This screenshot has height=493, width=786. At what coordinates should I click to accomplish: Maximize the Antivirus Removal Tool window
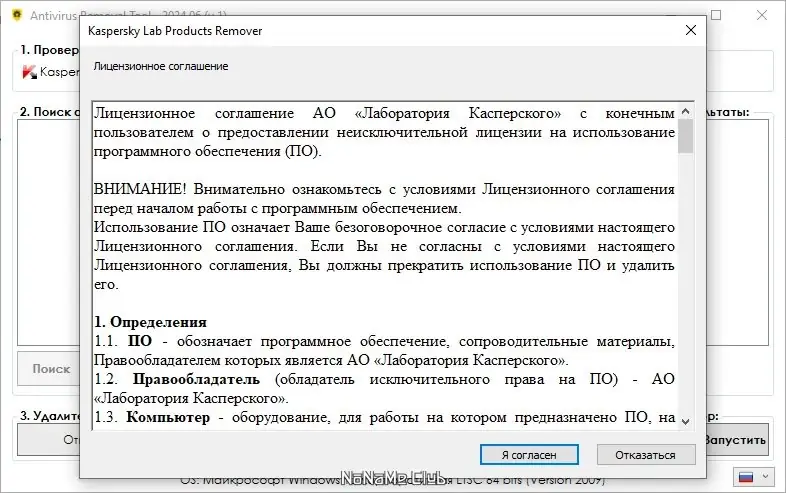coord(716,15)
